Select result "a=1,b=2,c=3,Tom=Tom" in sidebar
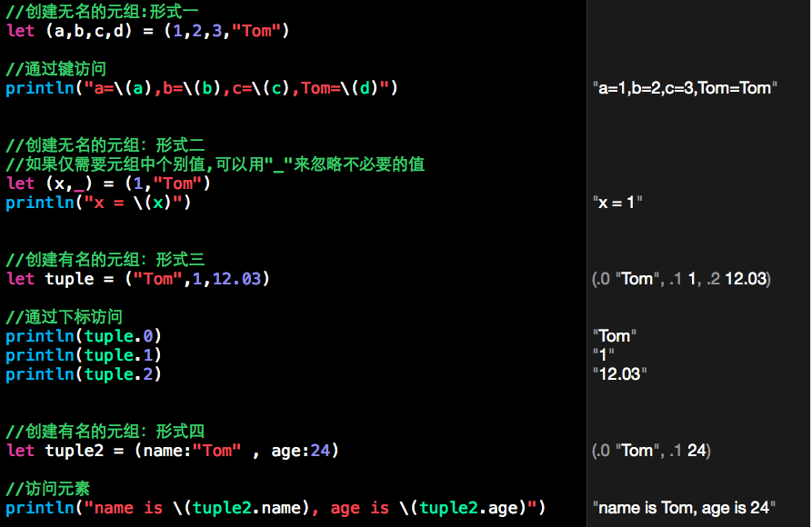This screenshot has height=527, width=812. click(x=685, y=88)
